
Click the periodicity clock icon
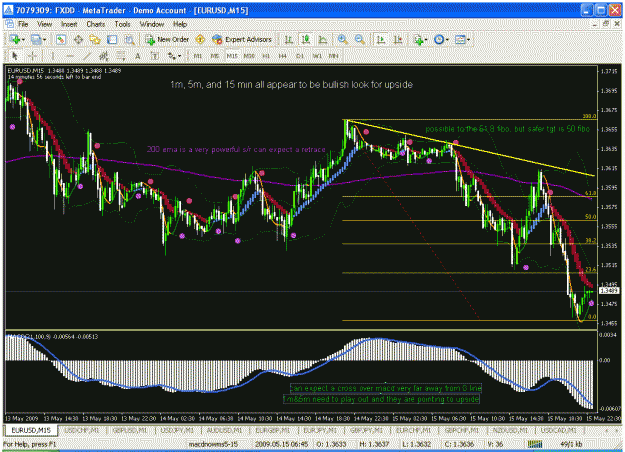439,39
